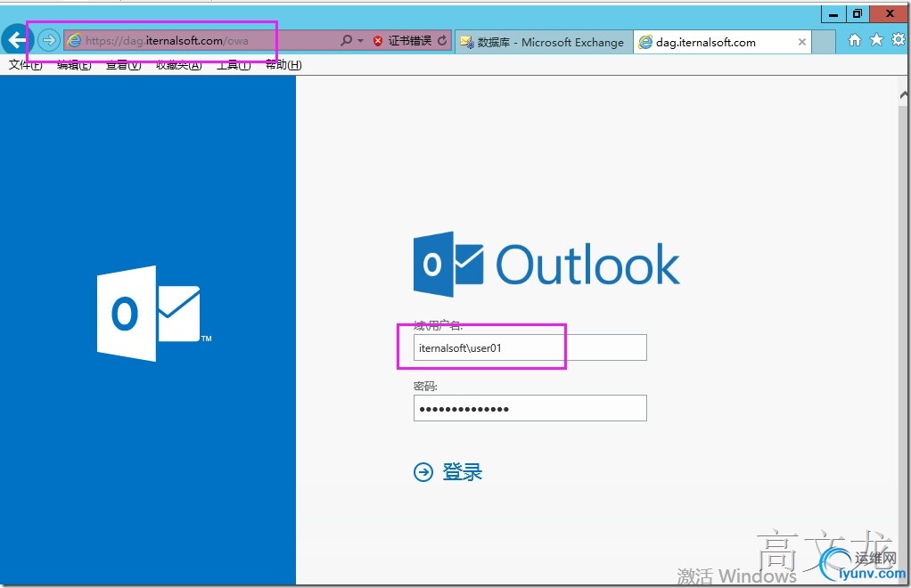Click the browser Back arrow button
This screenshot has height=588, width=911.
16,40
